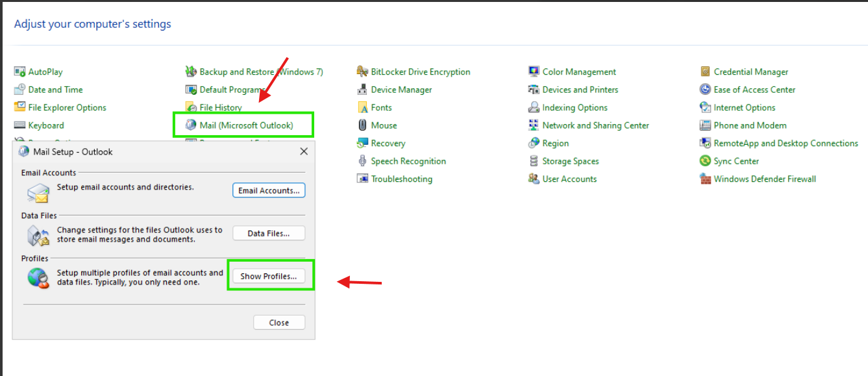Click the Sync Center icon
This screenshot has height=376, width=868.
point(705,161)
